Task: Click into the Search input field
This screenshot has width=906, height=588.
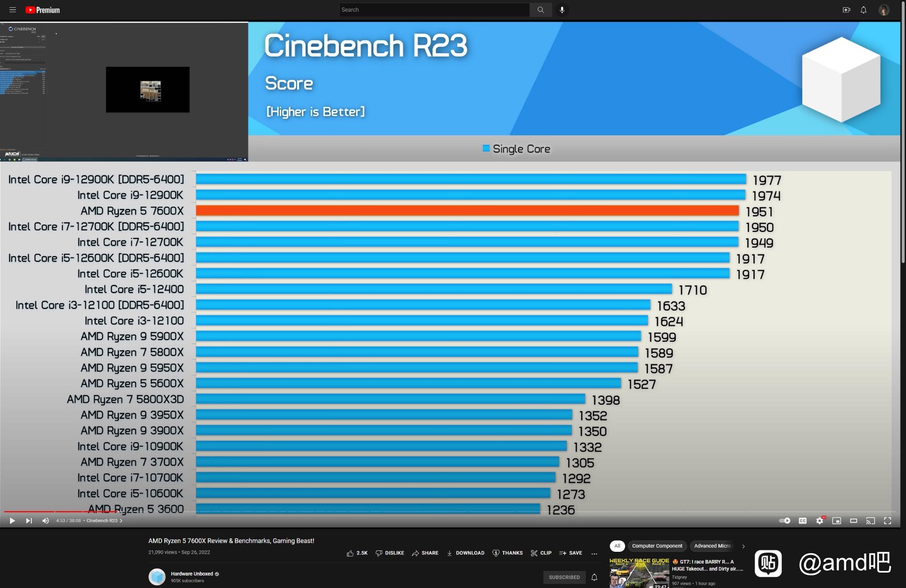Action: pyautogui.click(x=434, y=10)
